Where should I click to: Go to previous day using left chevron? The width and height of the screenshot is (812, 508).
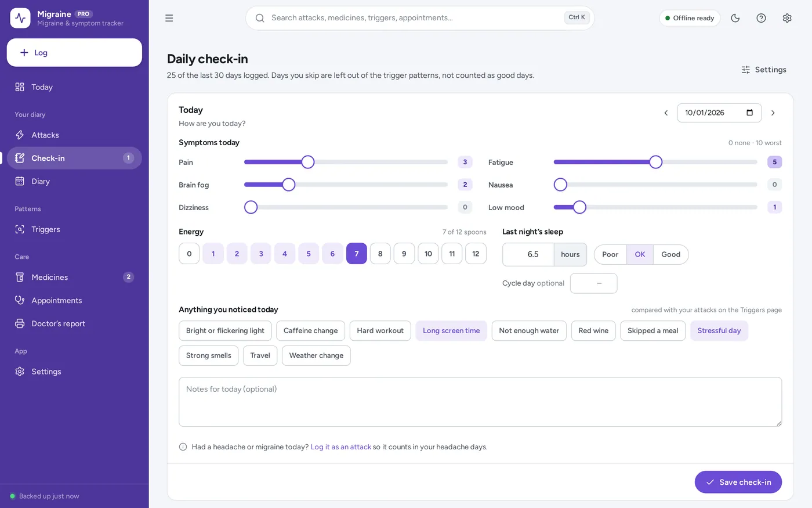(666, 113)
